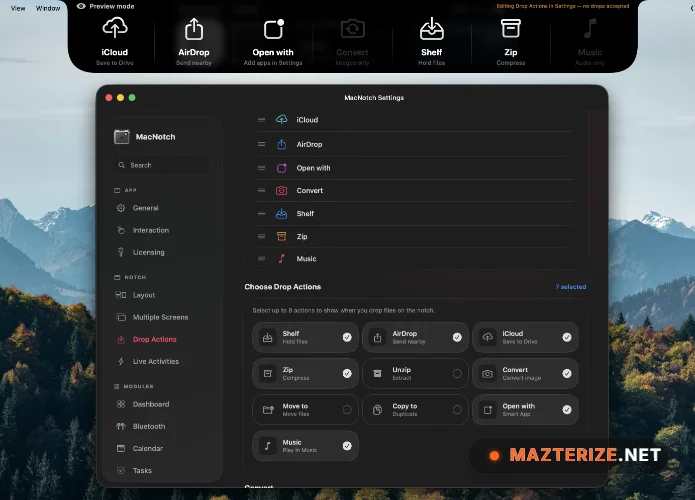Click the Preview mode eye icon

click(81, 6)
